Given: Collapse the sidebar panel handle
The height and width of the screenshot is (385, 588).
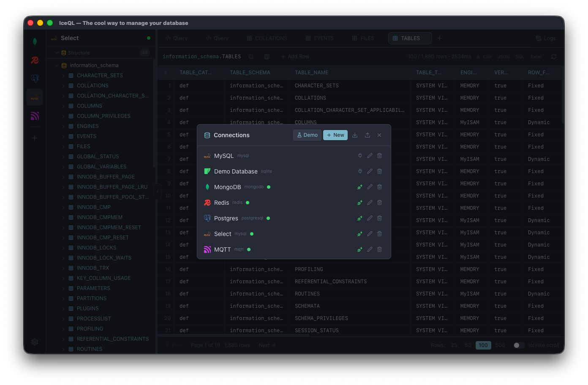Looking at the screenshot, I should [x=158, y=192].
